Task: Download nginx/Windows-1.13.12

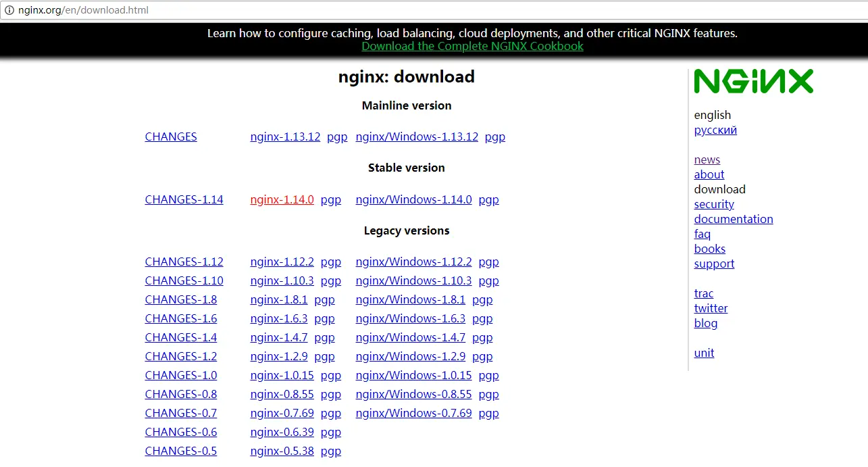Action: coord(417,137)
